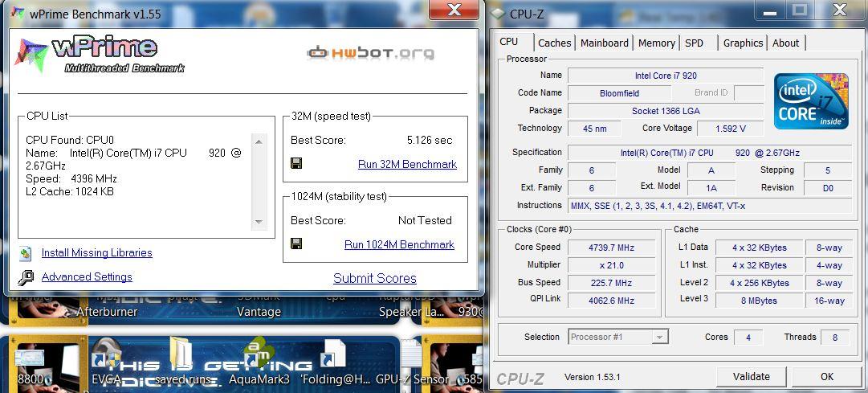
Task: Click the Version 1.53.1 text in CPU-Z
Action: click(x=592, y=377)
